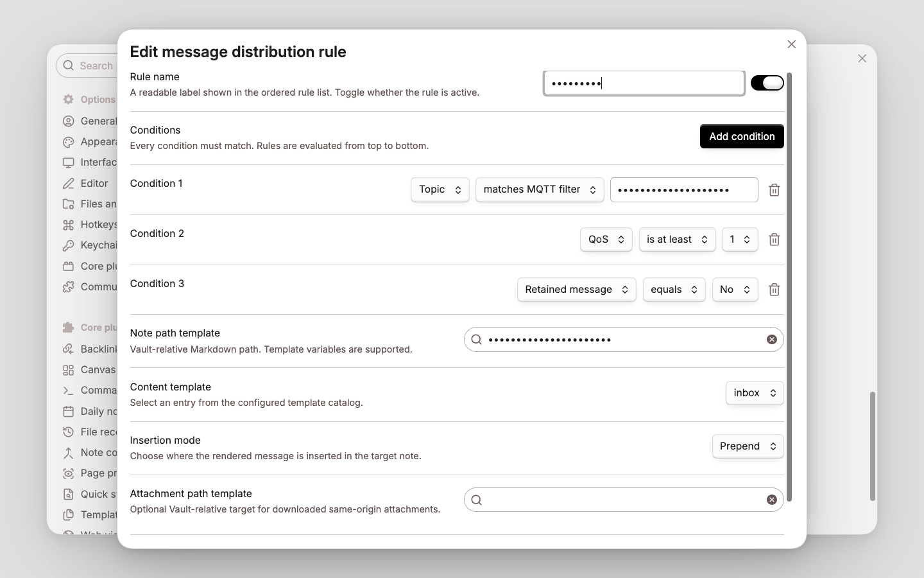Click the Backlinks link icon in the sidebar
Image resolution: width=924 pixels, height=578 pixels.
[68, 349]
